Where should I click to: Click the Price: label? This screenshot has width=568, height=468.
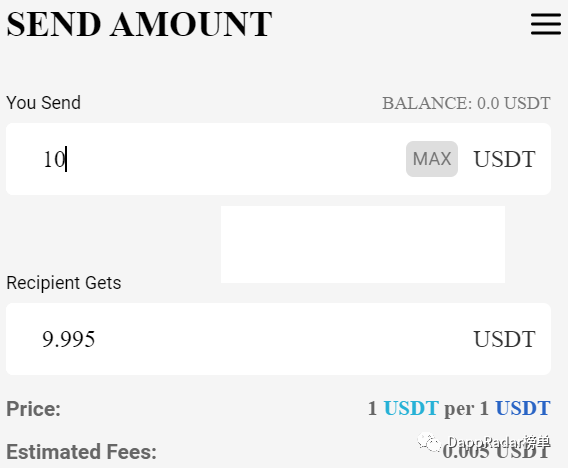coord(33,409)
